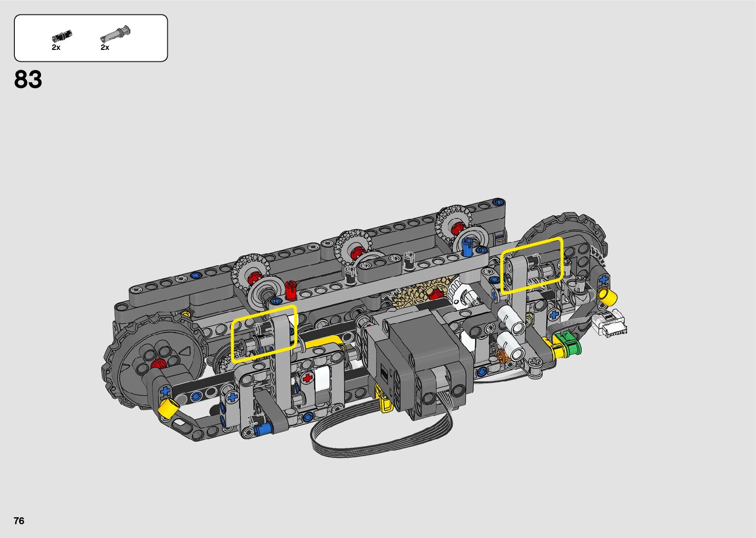Click the step number 83
Image resolution: width=756 pixels, height=538 pixels.
tap(28, 80)
